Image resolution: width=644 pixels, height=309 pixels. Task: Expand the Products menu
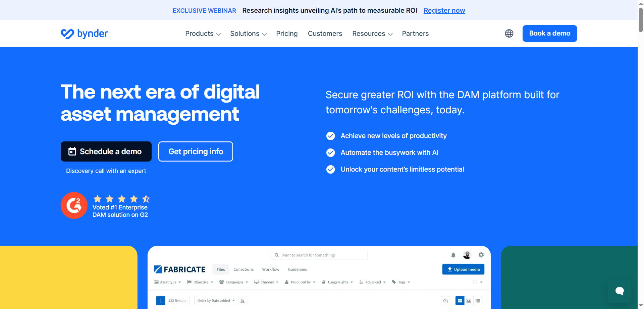[203, 34]
